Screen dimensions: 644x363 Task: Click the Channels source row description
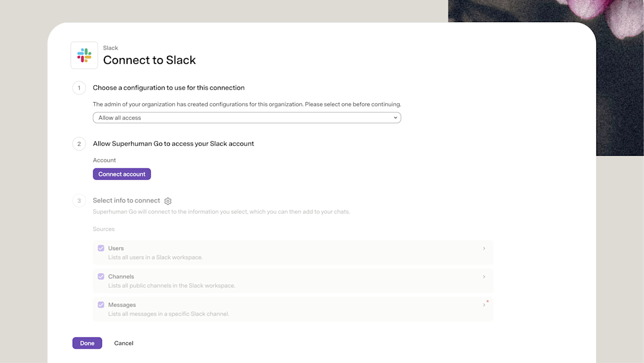[x=172, y=286]
